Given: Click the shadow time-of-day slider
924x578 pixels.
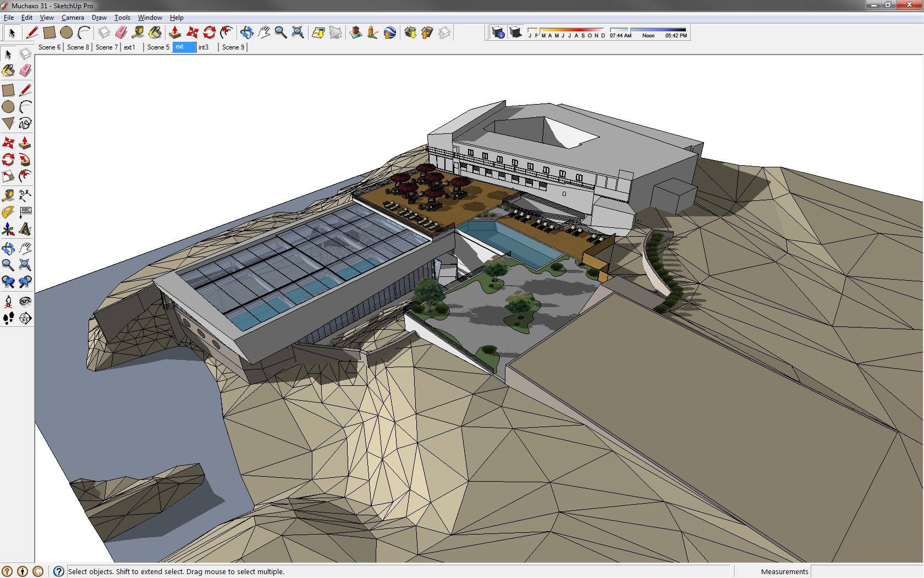Looking at the screenshot, I should coord(649,30).
